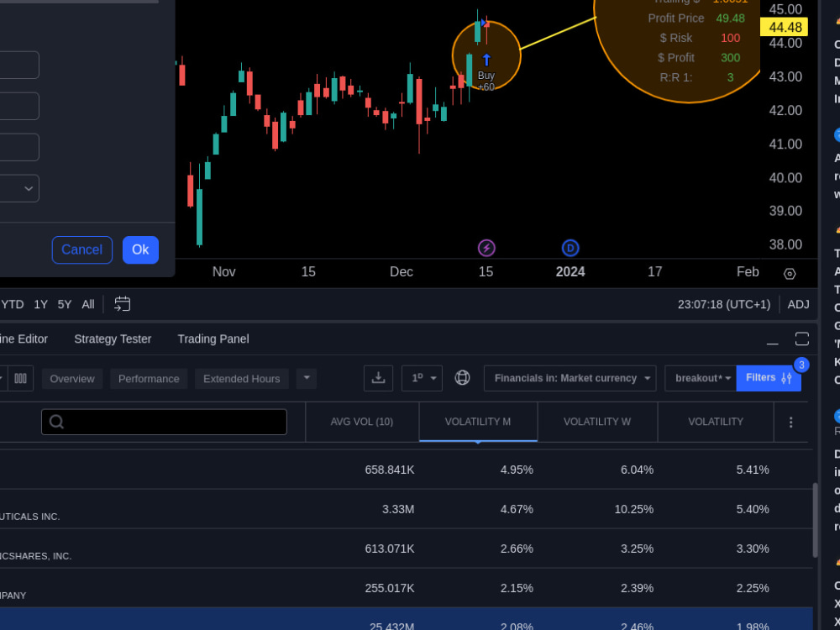Set the chart range to 1Y
The height and width of the screenshot is (630, 840).
(40, 304)
